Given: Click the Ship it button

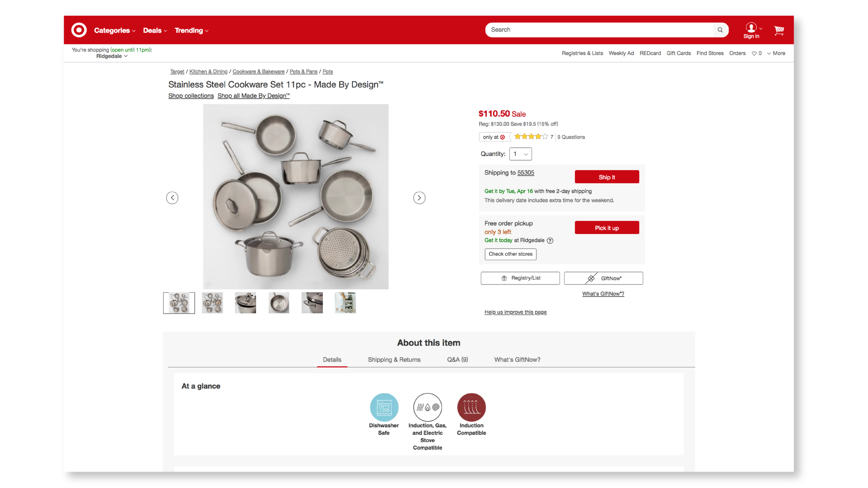Looking at the screenshot, I should click(607, 177).
